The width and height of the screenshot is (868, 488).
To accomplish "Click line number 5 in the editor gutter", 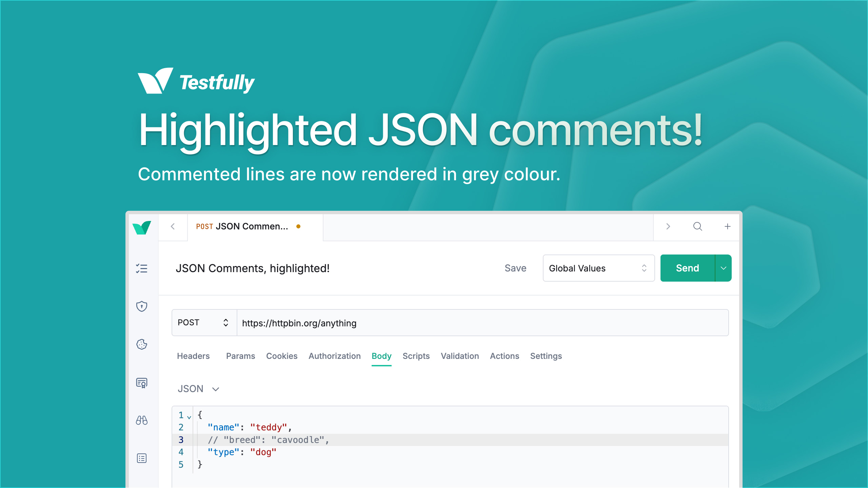I will [181, 464].
